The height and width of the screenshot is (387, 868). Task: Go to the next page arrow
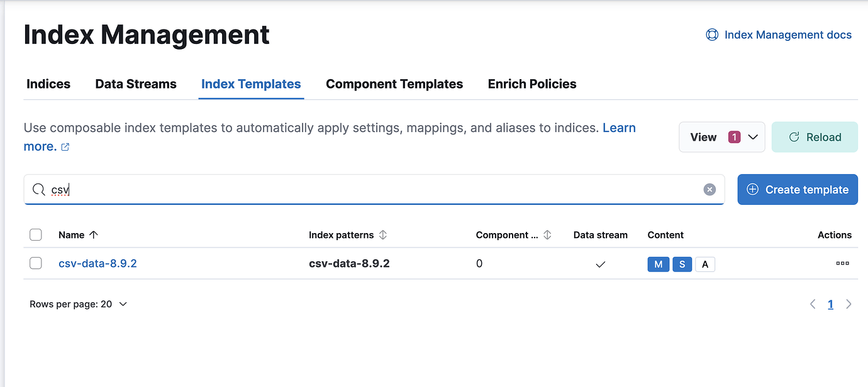[849, 304]
